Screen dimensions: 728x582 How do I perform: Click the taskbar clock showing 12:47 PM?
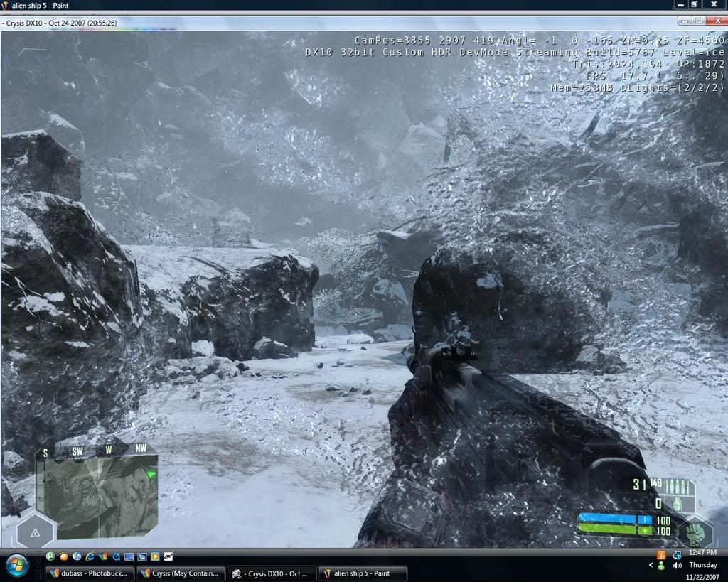[702, 552]
